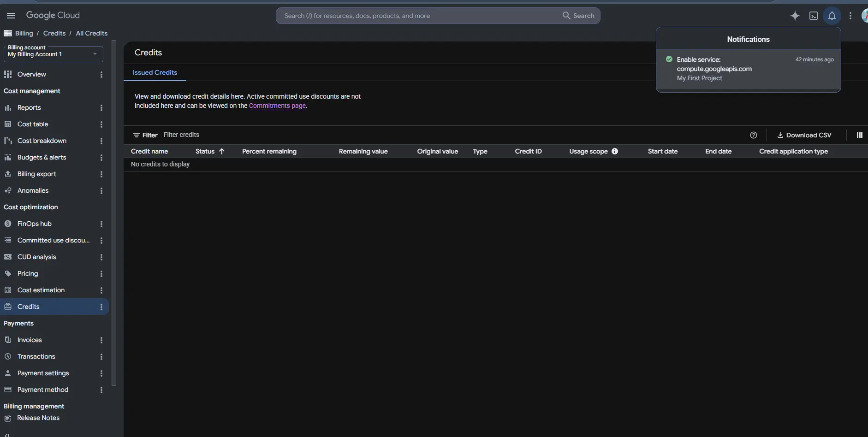Image resolution: width=868 pixels, height=437 pixels.
Task: Click the sidebar vertical scrollbar
Action: click(x=114, y=213)
